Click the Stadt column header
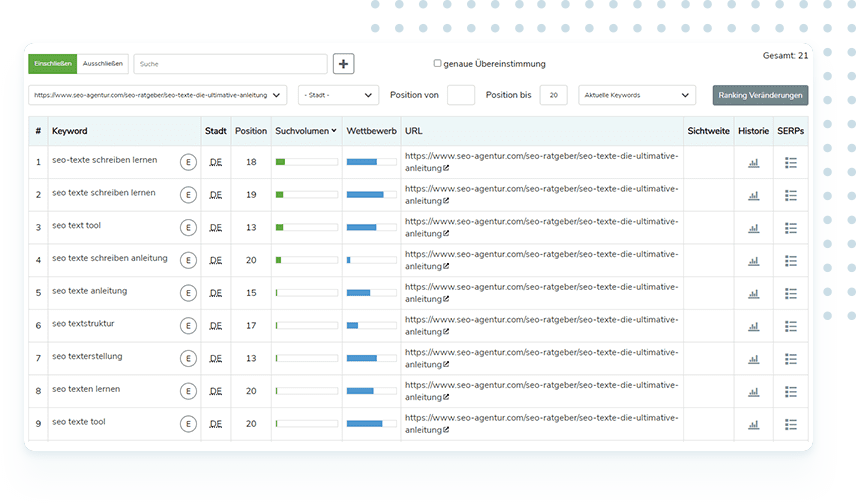The width and height of the screenshot is (856, 503). pyautogui.click(x=216, y=131)
